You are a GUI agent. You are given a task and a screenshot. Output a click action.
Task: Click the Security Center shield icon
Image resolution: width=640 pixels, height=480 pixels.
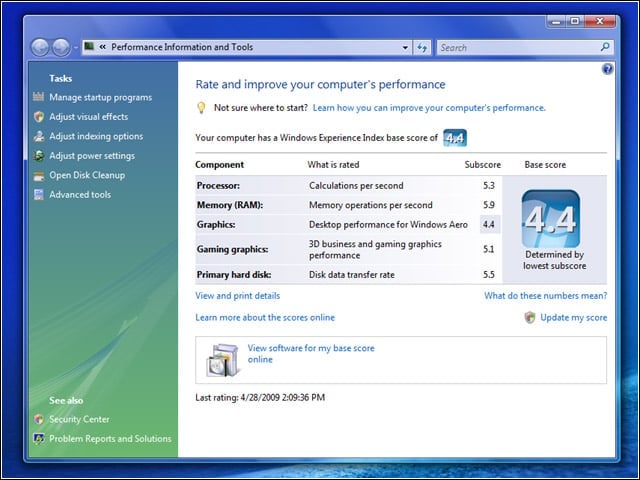39,419
